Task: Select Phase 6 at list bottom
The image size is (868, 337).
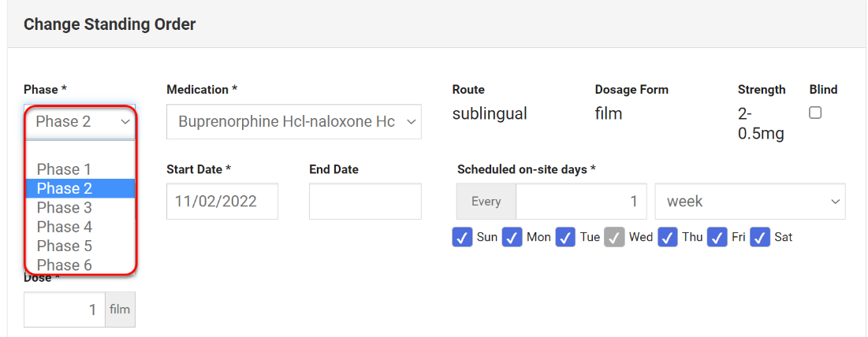Action: 65,265
